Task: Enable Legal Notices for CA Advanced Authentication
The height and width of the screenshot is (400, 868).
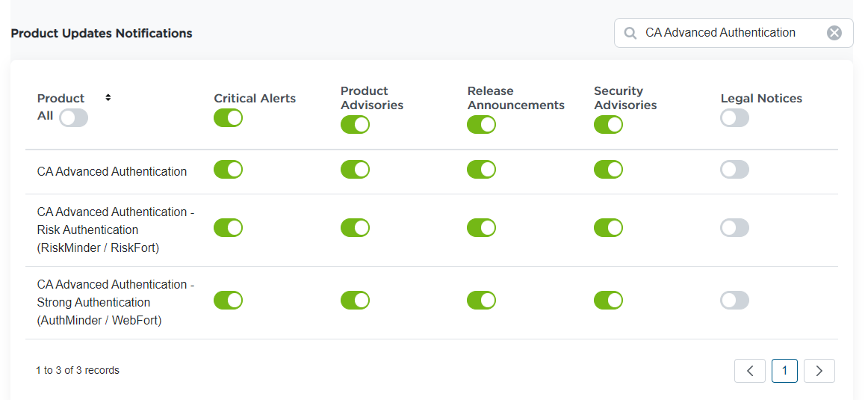Action: pyautogui.click(x=734, y=170)
